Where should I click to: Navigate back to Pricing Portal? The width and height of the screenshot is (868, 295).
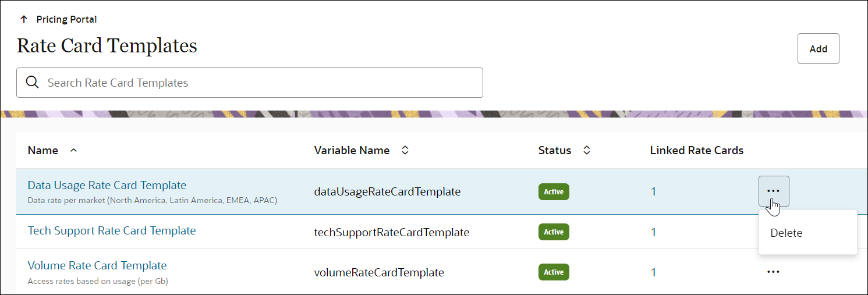click(66, 19)
